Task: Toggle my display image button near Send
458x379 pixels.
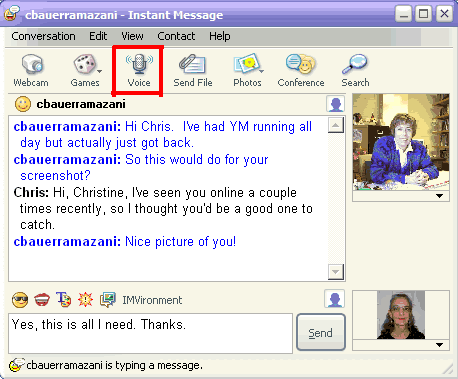Action: 334,299
